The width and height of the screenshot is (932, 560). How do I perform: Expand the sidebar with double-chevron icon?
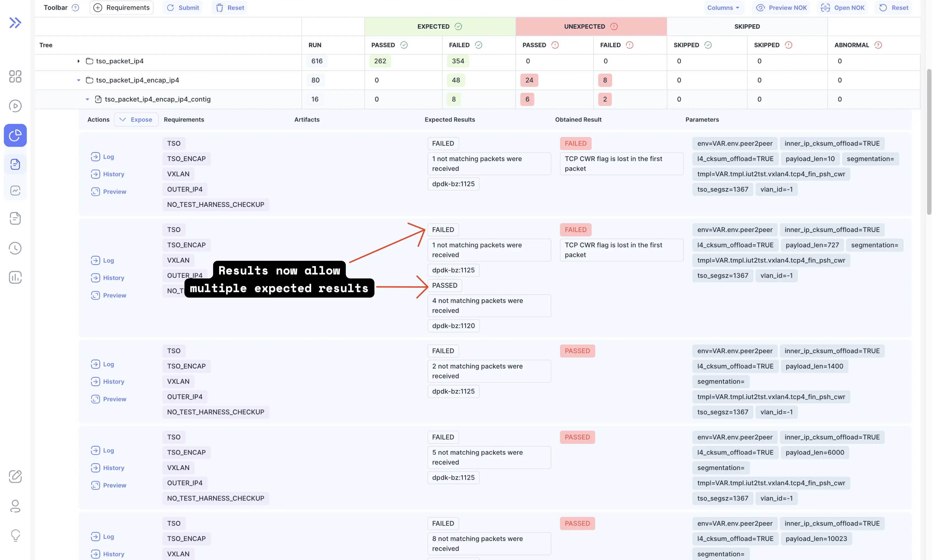point(15,23)
